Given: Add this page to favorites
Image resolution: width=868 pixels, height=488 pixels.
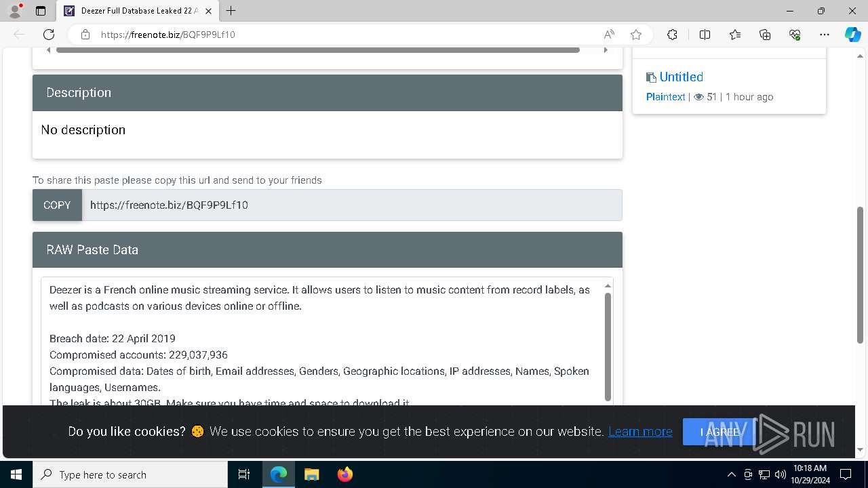Looking at the screenshot, I should 635,35.
